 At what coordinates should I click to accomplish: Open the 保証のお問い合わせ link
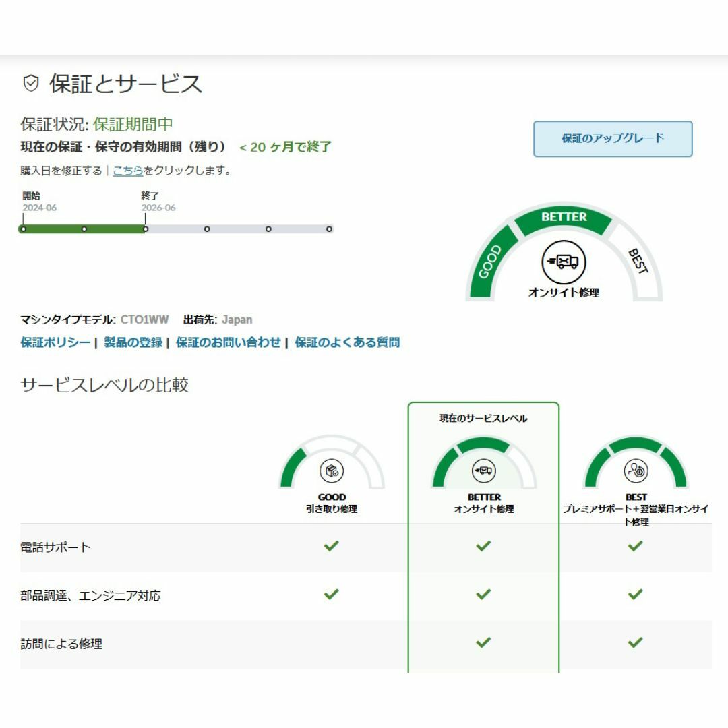228,342
